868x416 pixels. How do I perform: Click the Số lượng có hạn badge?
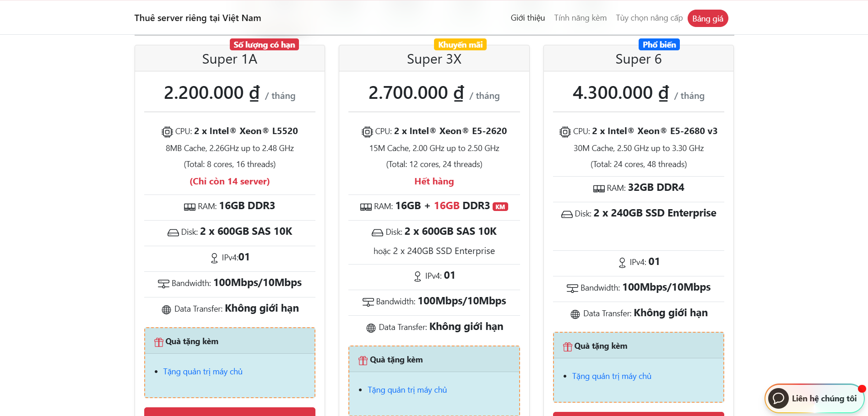[264, 44]
